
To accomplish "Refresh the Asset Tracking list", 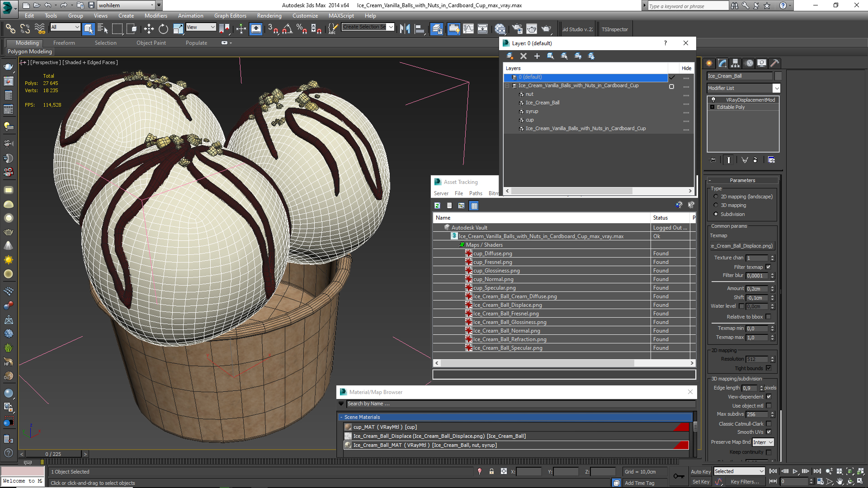I will coord(437,206).
